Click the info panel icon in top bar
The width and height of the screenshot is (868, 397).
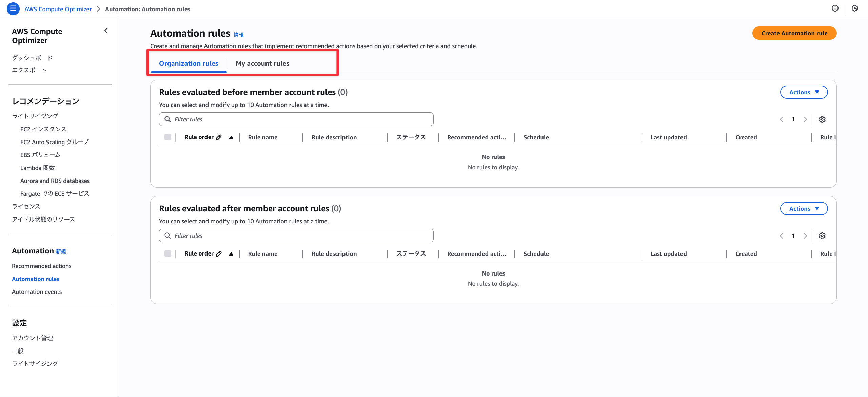(835, 8)
